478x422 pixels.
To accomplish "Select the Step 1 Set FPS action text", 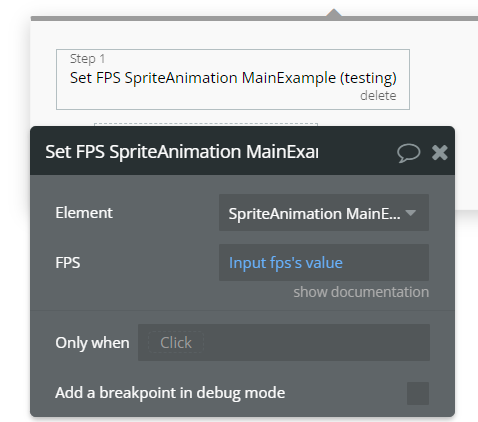I will (x=233, y=78).
